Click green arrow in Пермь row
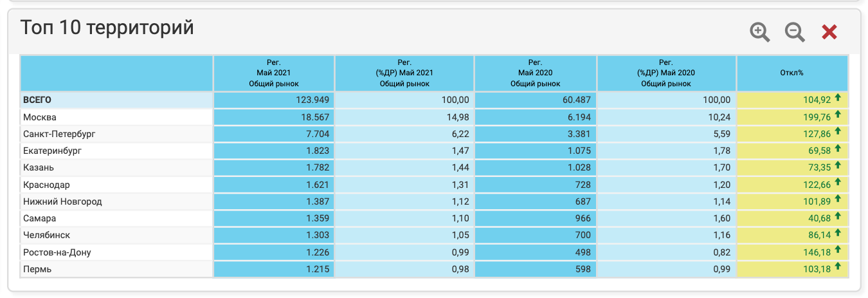 [838, 267]
